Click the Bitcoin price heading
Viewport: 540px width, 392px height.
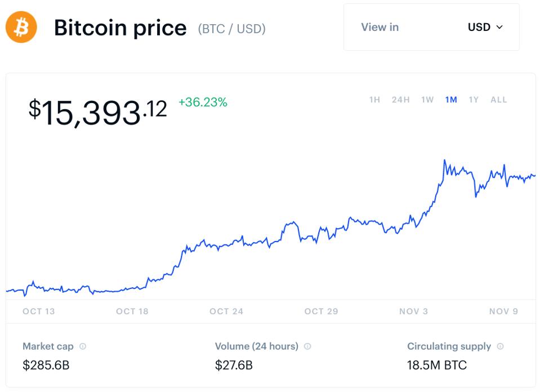pos(120,28)
